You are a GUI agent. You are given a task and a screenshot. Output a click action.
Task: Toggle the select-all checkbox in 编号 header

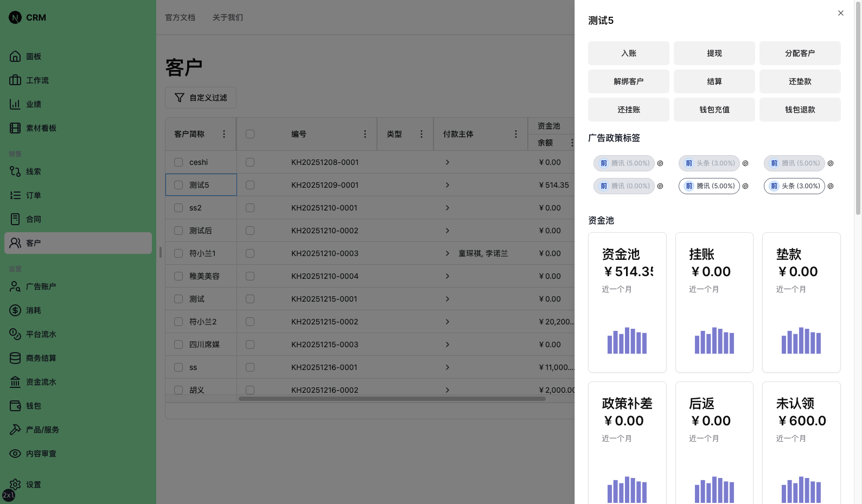(250, 134)
